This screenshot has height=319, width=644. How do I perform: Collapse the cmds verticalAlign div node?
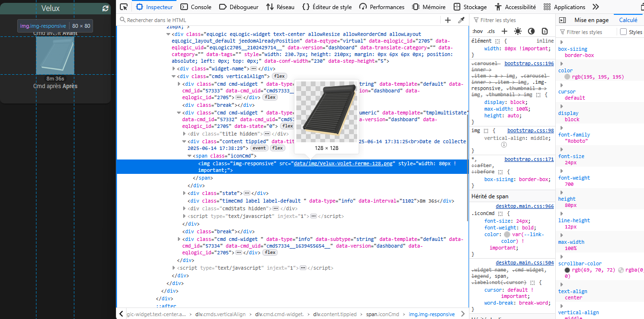coord(174,76)
